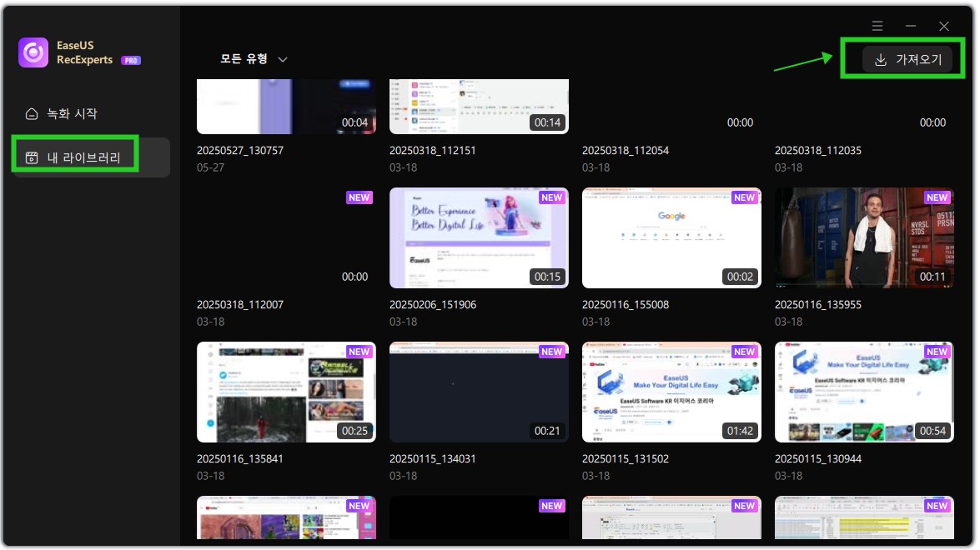The height and width of the screenshot is (550, 980).
Task: Select the 20250116_135841 recording thumbnail
Action: point(286,392)
